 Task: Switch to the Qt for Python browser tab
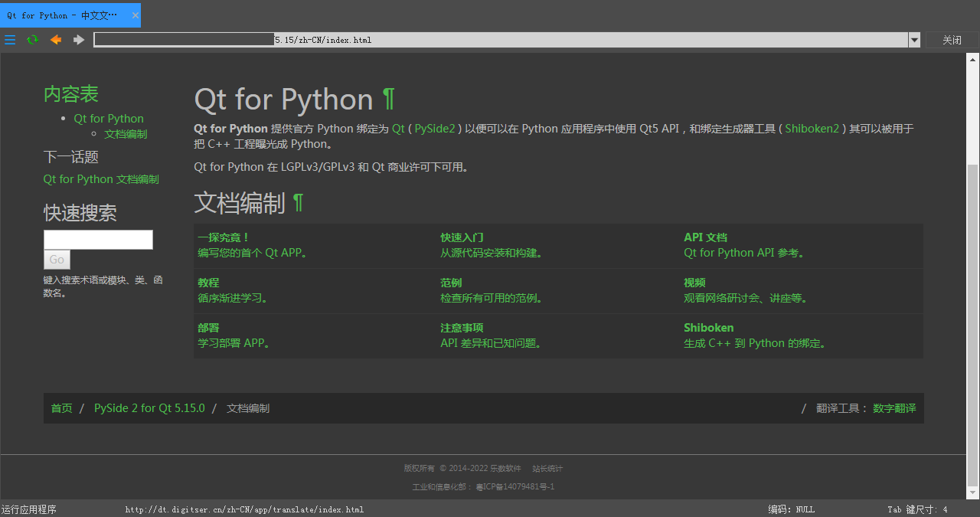[61, 15]
